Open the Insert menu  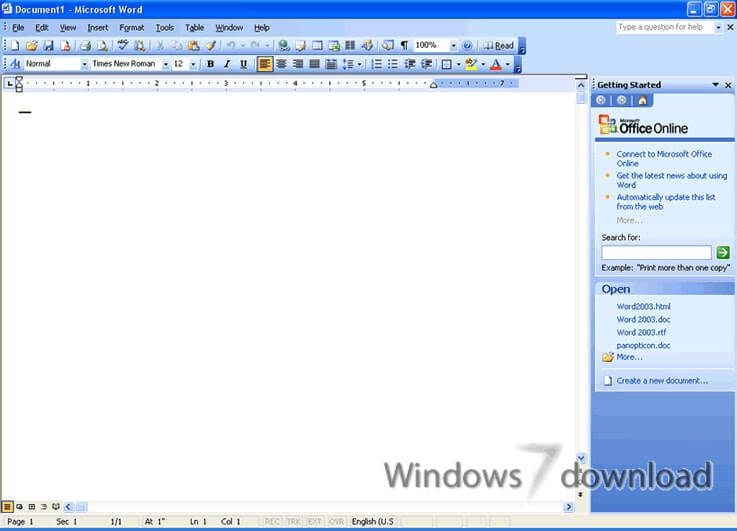tap(98, 28)
